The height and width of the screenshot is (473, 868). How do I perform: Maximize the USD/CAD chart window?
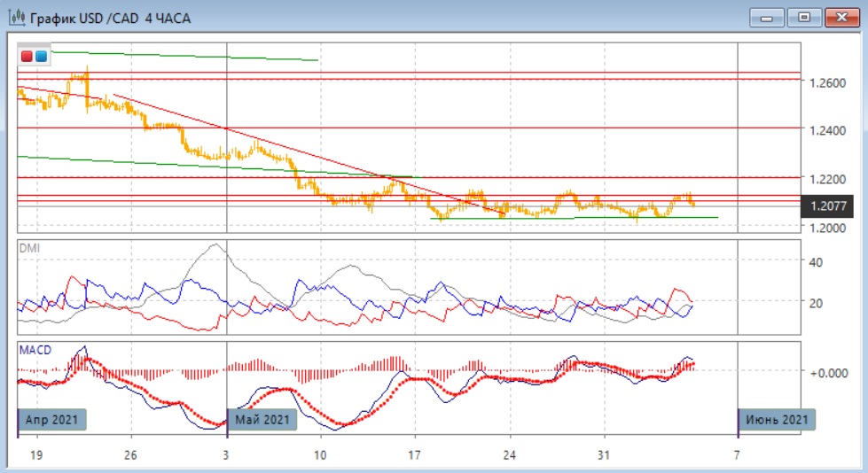tap(804, 17)
